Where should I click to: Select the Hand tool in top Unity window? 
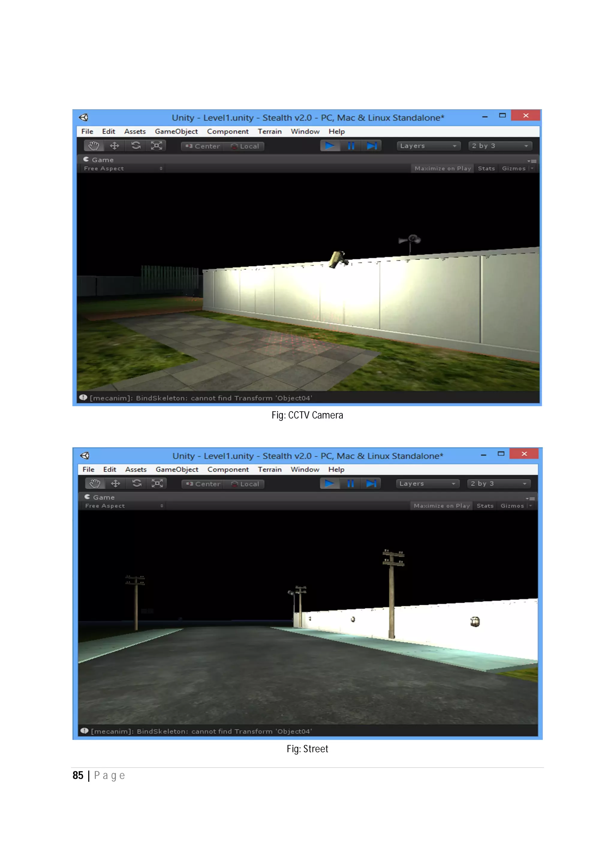click(94, 146)
